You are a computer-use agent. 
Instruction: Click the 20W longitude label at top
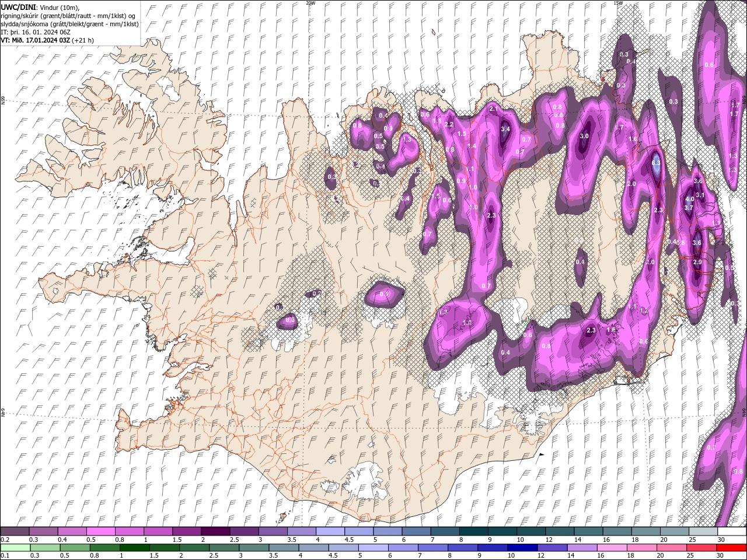pyautogui.click(x=310, y=3)
